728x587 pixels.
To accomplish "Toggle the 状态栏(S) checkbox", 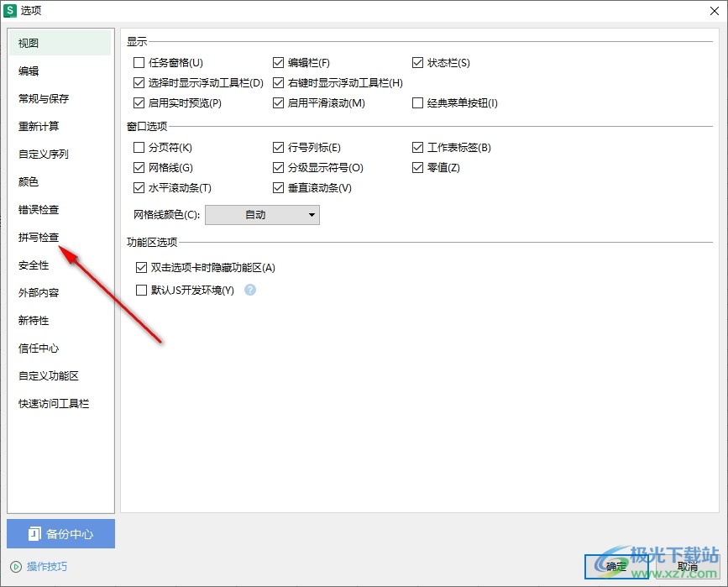I will 417,63.
